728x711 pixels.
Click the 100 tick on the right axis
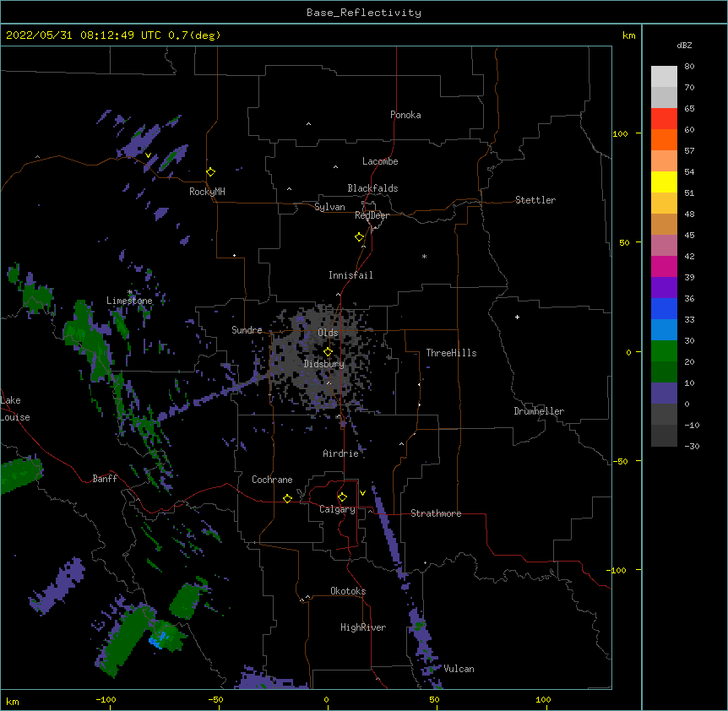[x=620, y=134]
